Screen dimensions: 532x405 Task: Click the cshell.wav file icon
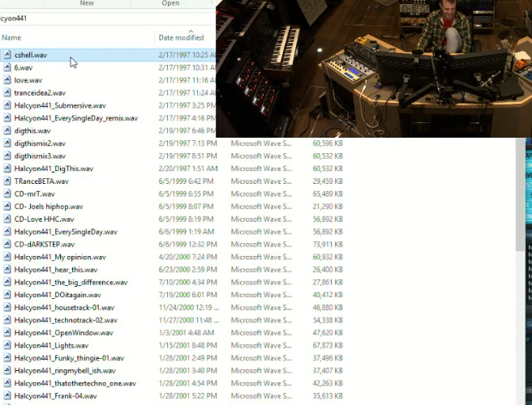point(7,55)
